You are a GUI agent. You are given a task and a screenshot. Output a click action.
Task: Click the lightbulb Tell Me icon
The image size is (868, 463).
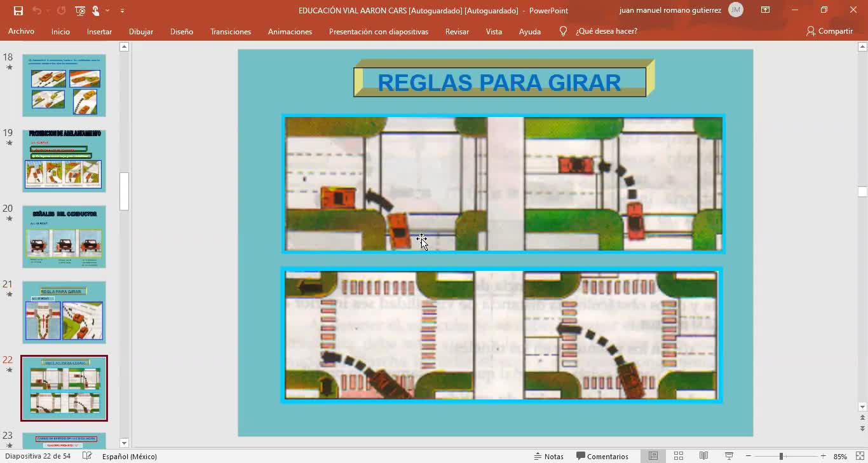point(563,31)
